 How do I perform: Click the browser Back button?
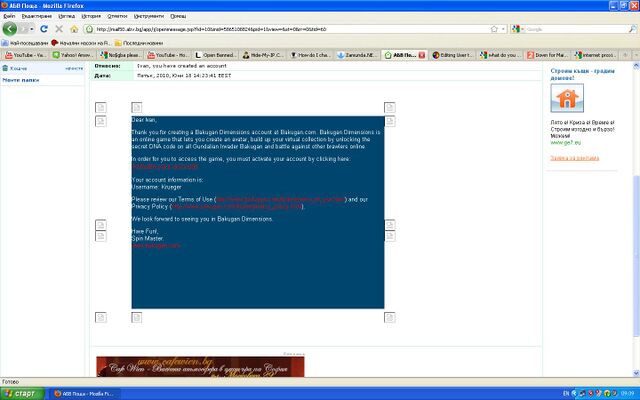(x=11, y=29)
